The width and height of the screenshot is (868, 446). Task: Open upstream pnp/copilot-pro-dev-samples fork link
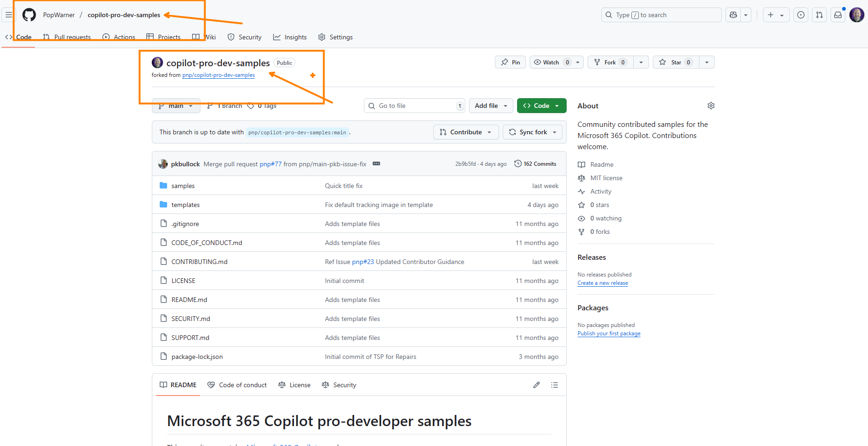[x=219, y=75]
